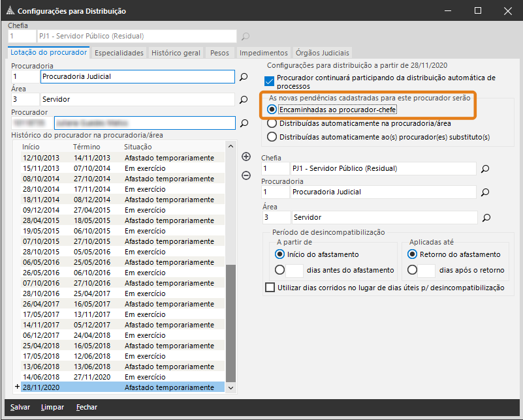Click the Salvar button
The image size is (523, 420).
20,407
